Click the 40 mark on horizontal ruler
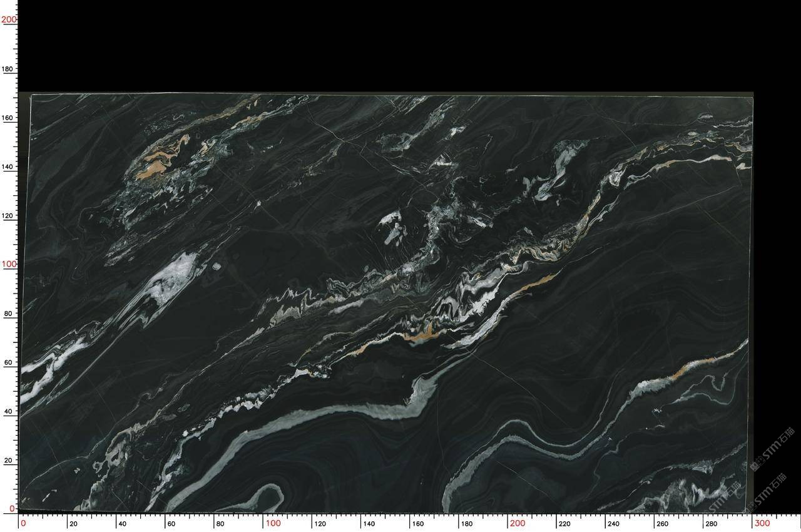Image resolution: width=801 pixels, height=532 pixels. (122, 524)
